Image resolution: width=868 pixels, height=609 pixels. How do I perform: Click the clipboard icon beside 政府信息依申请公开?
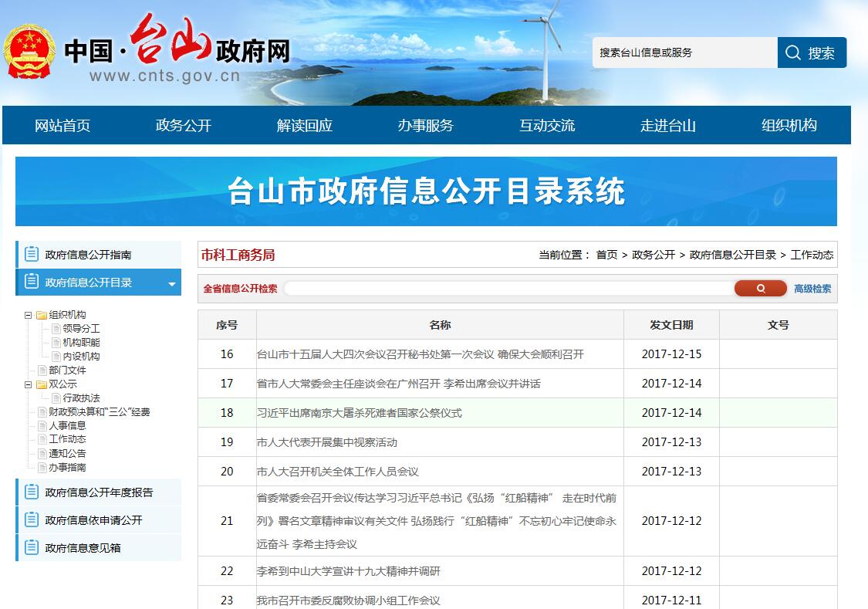(32, 519)
